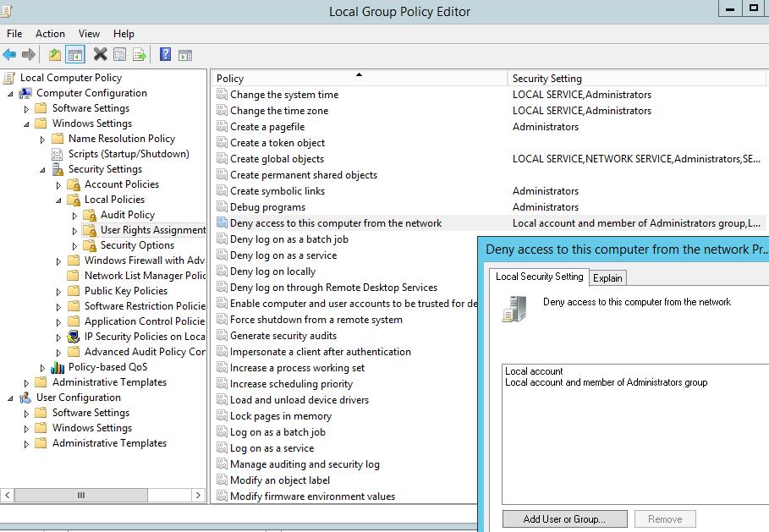
Task: Sort by the Security Setting column header
Action: [x=636, y=79]
